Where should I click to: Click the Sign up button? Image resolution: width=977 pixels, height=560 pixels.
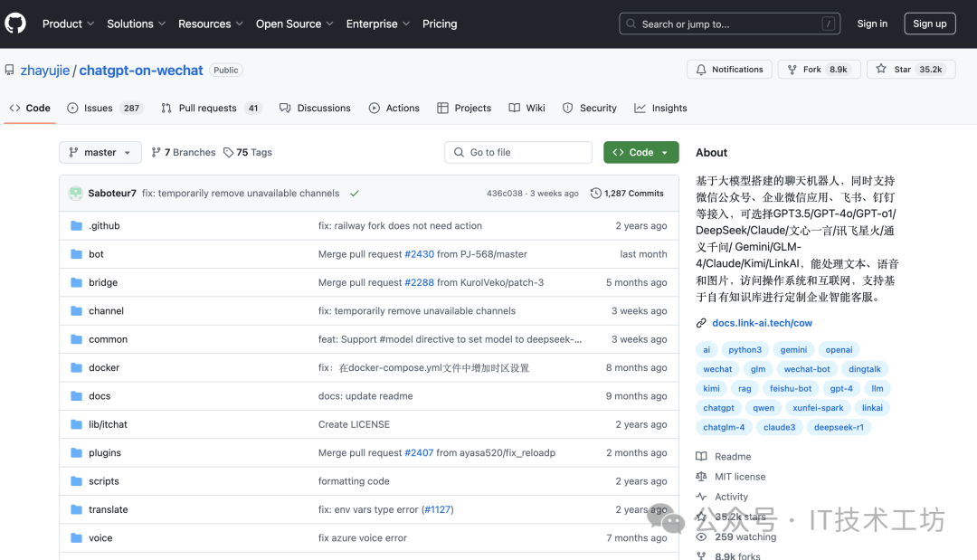[929, 24]
